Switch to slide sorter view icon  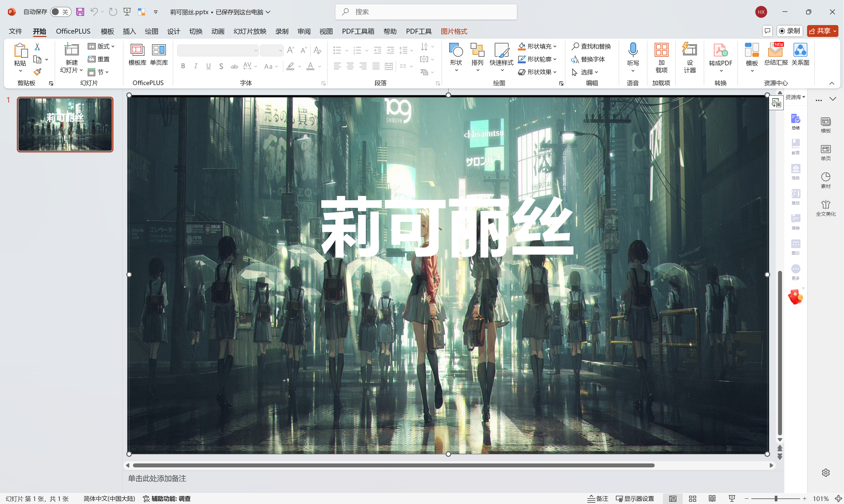693,499
